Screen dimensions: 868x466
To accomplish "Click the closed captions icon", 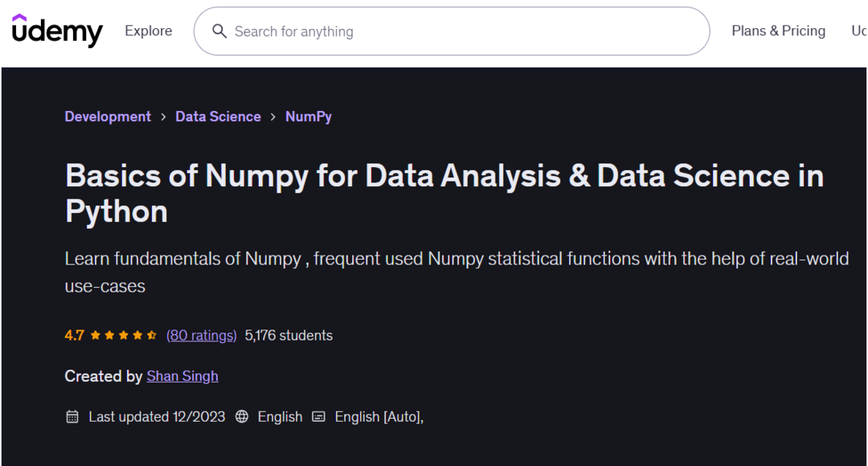I will [319, 417].
